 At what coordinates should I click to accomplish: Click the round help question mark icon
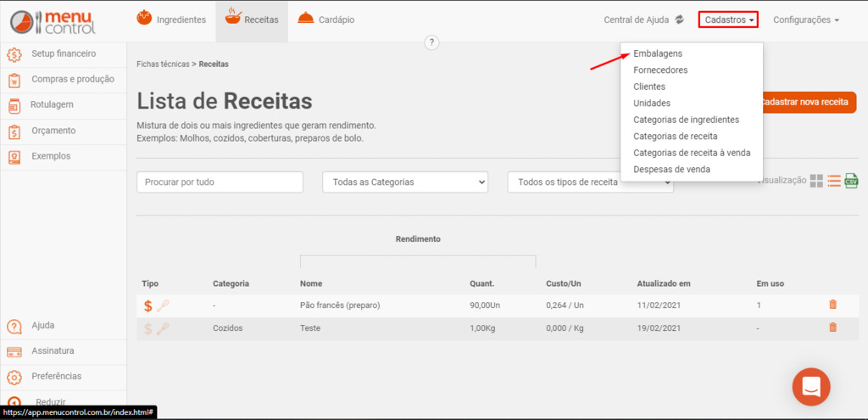point(431,42)
